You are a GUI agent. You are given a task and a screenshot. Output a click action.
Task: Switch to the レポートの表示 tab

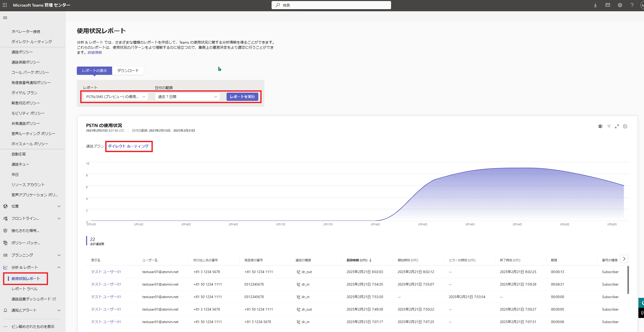tap(95, 71)
